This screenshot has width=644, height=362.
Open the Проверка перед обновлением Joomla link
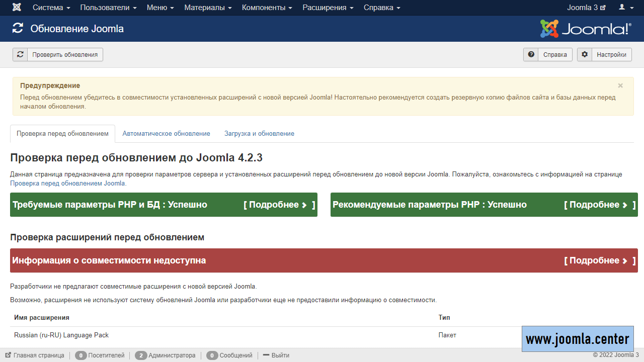[x=68, y=184]
